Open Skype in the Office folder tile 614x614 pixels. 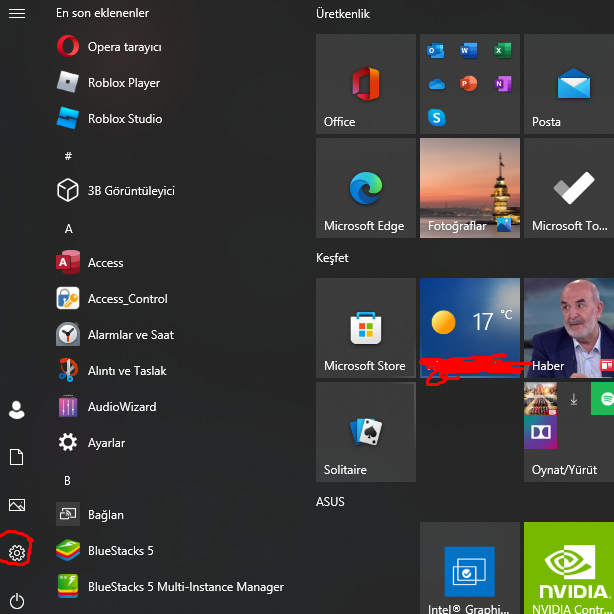point(437,117)
